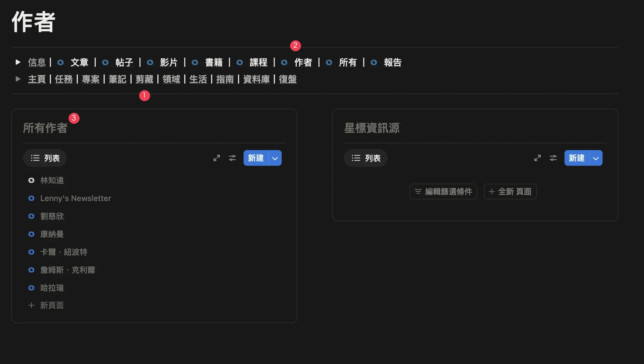The width and height of the screenshot is (644, 364).
Task: Go to 資料庫 page link
Action: pyautogui.click(x=256, y=79)
